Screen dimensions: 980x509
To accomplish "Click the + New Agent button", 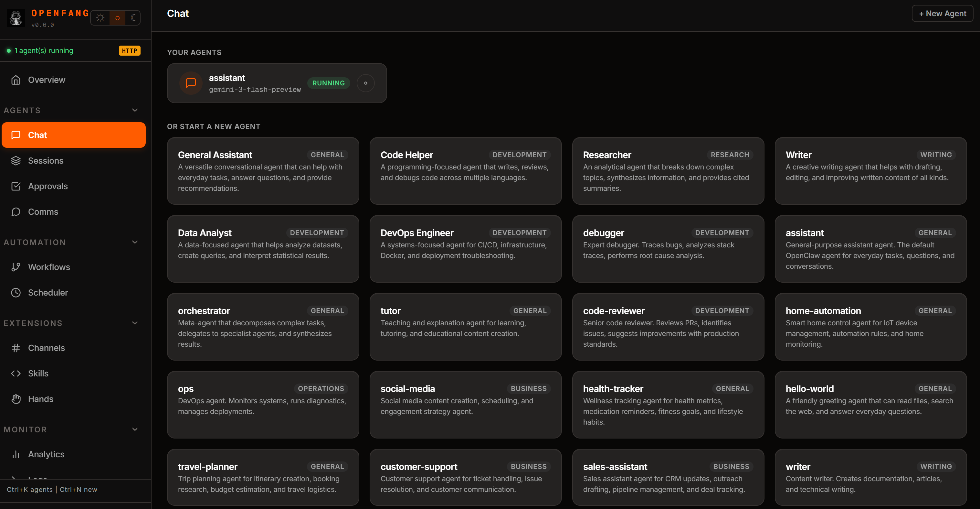I will click(x=942, y=13).
